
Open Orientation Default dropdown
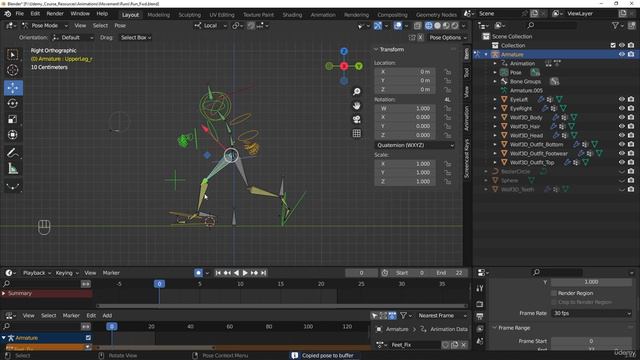(73, 38)
